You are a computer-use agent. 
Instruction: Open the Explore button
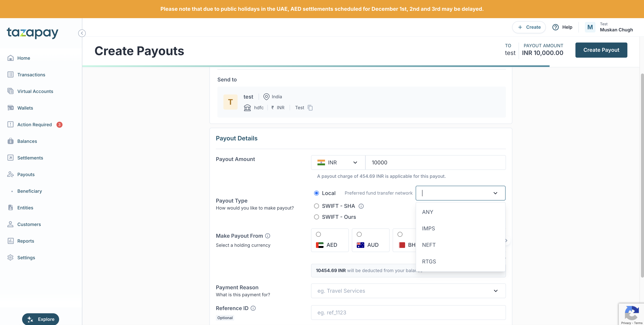pos(40,319)
